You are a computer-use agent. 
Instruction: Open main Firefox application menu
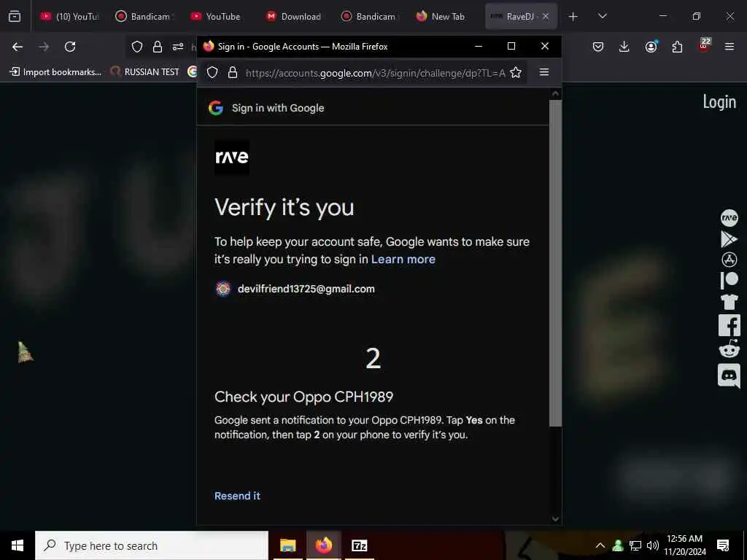729,47
